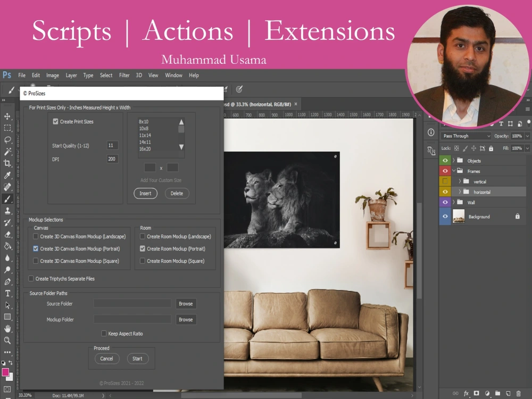
Task: Select the Move tool
Action: tap(7, 115)
